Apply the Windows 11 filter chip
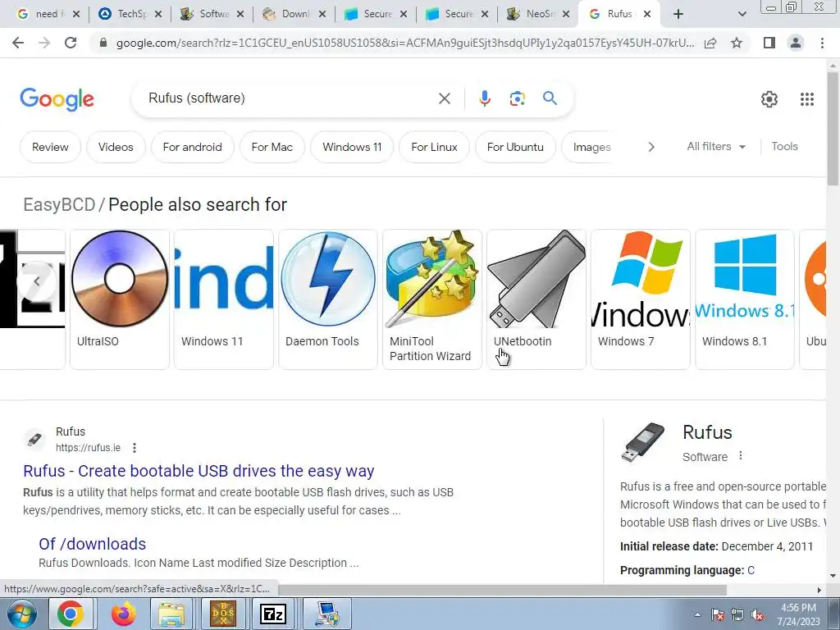This screenshot has width=840, height=630. click(352, 147)
